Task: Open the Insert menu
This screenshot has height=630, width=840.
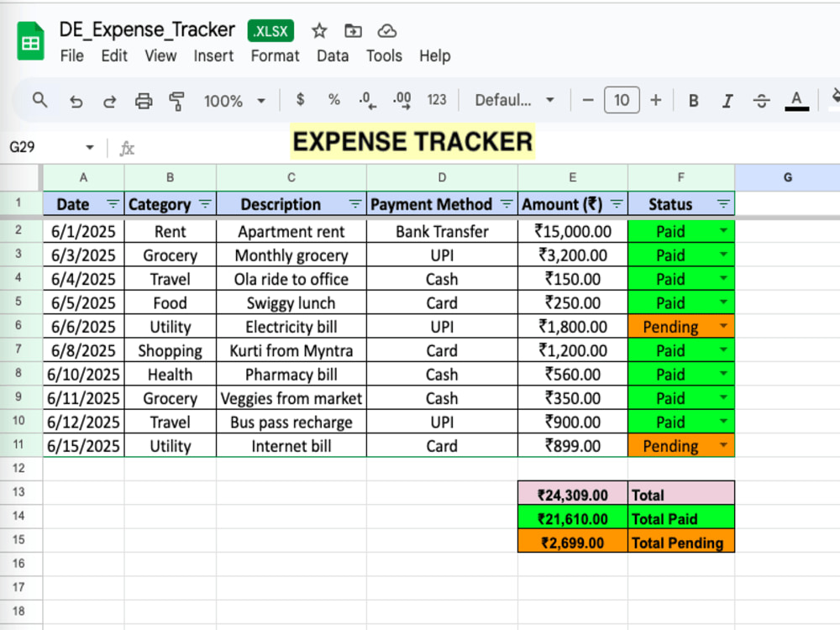Action: coord(213,55)
